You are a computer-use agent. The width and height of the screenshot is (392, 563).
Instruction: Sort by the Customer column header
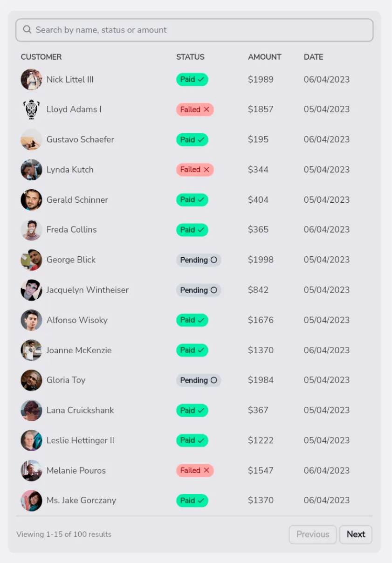[x=41, y=57]
